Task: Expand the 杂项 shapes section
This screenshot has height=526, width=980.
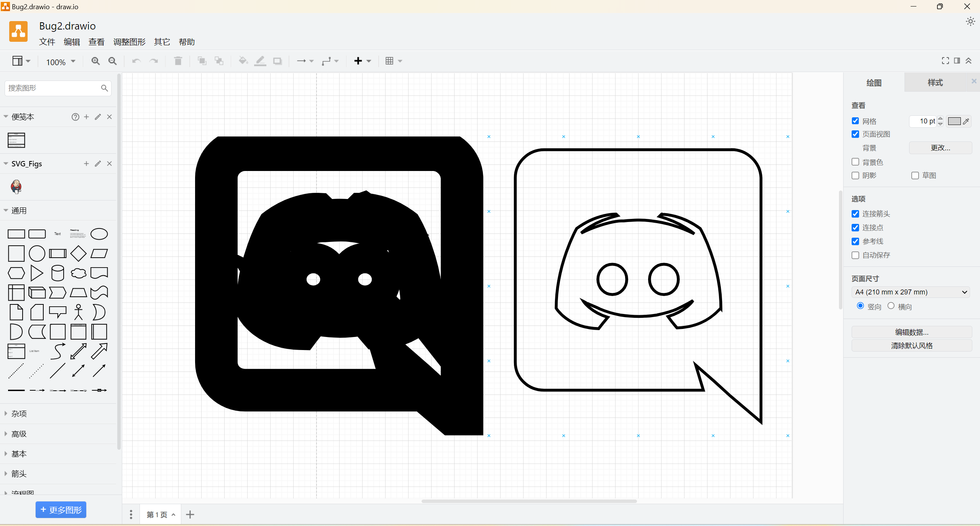Action: 19,414
